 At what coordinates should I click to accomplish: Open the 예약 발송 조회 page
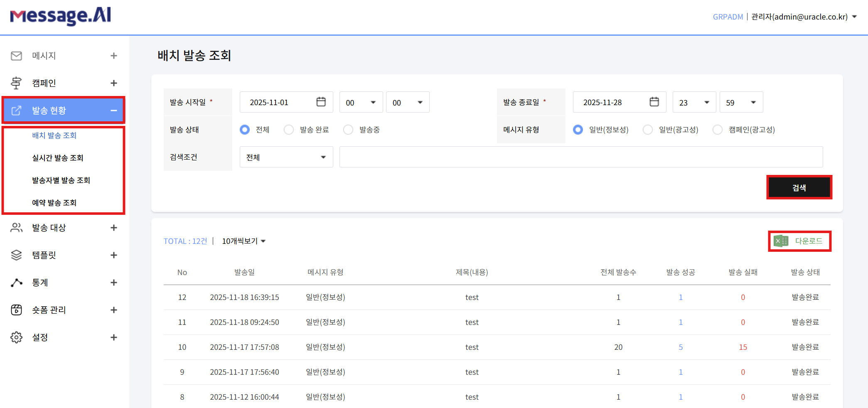54,202
